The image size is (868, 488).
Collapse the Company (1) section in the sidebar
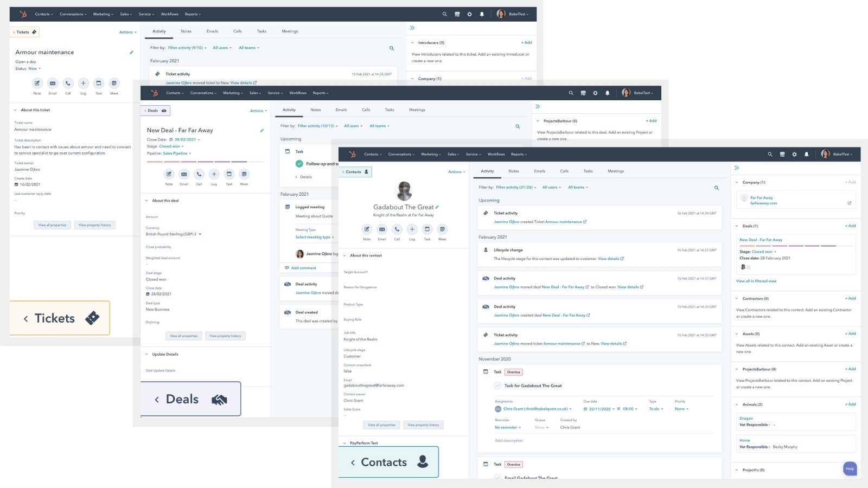pos(738,182)
